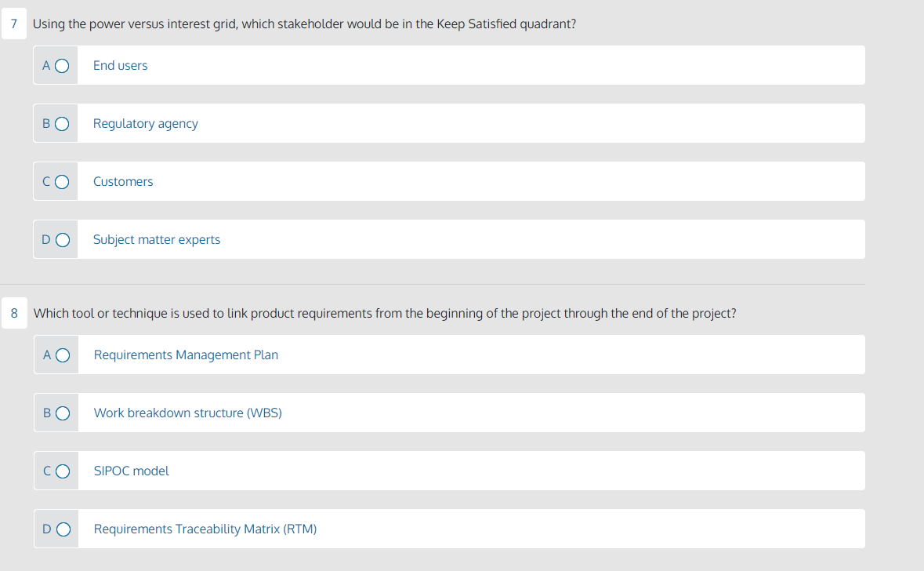Click the Requirements Management Plan answer text

coord(186,355)
